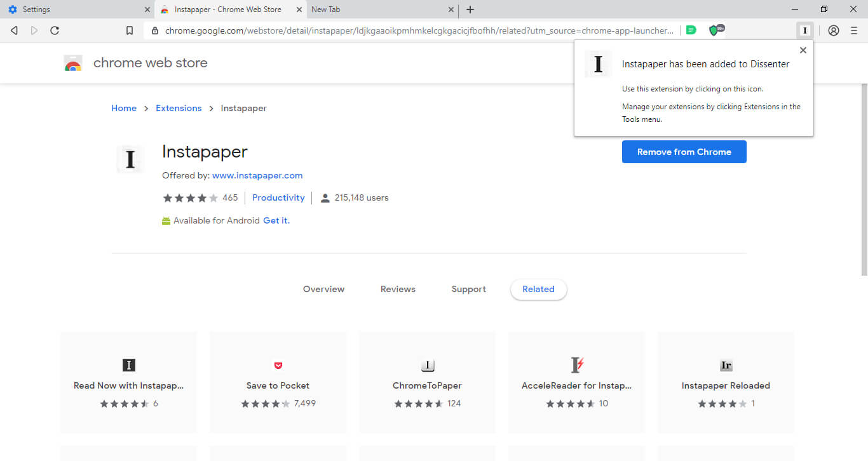This screenshot has height=461, width=868.
Task: Reload the current page
Action: coord(55,30)
